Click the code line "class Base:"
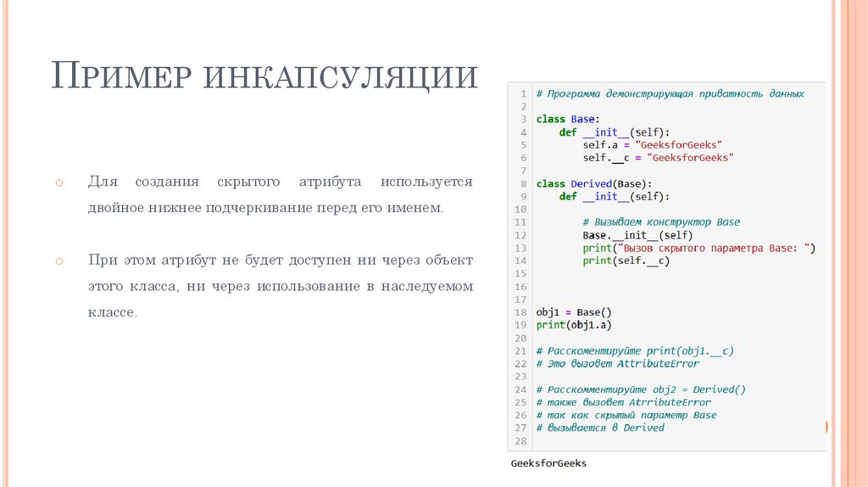This screenshot has width=868, height=487. pyautogui.click(x=568, y=119)
